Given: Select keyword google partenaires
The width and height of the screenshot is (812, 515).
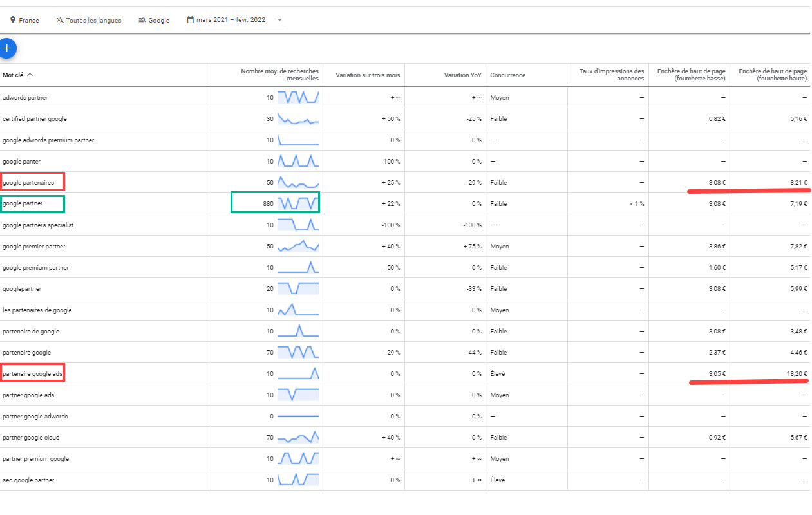Looking at the screenshot, I should tap(29, 182).
